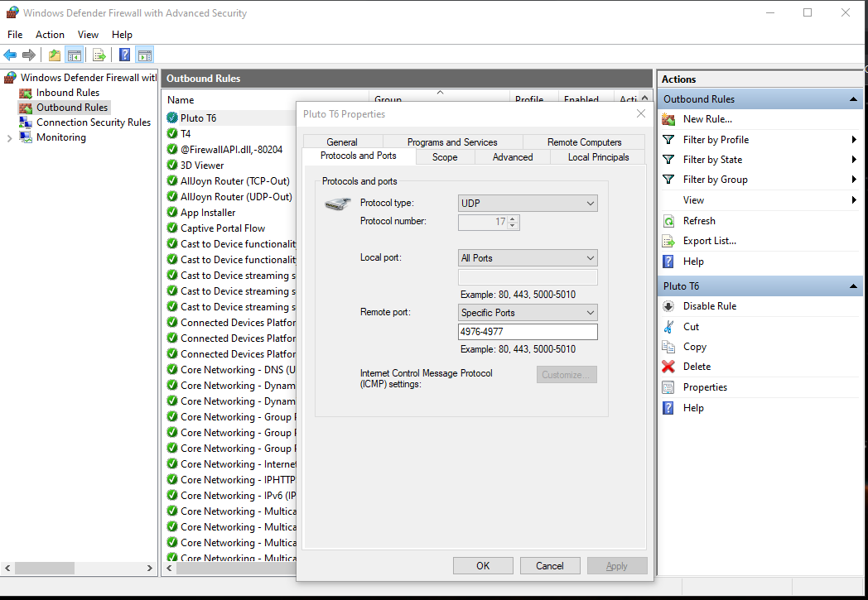The height and width of the screenshot is (600, 868).
Task: Click the Name column header
Action: (181, 100)
